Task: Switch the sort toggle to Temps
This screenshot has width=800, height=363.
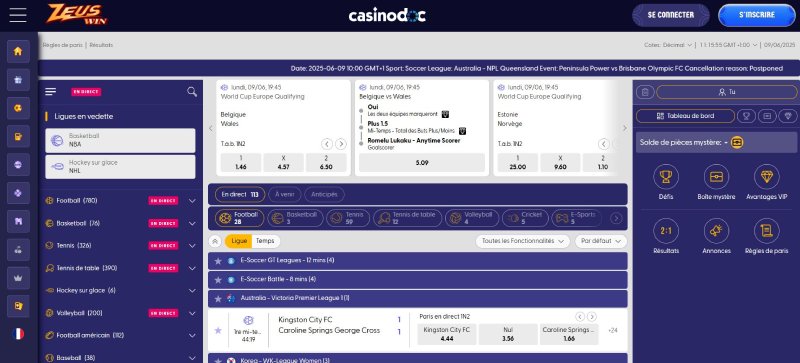Action: (x=265, y=241)
